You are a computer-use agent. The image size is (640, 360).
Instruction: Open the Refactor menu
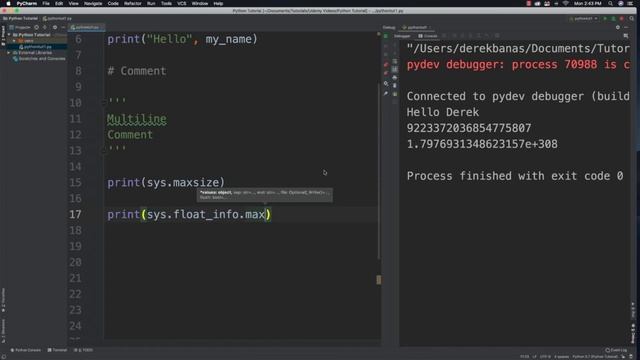[133, 3]
